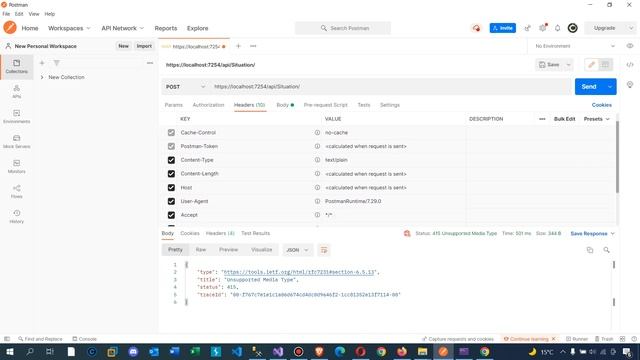640x360 pixels.
Task: Open the tab options ellipsis menu
Action: point(253,46)
